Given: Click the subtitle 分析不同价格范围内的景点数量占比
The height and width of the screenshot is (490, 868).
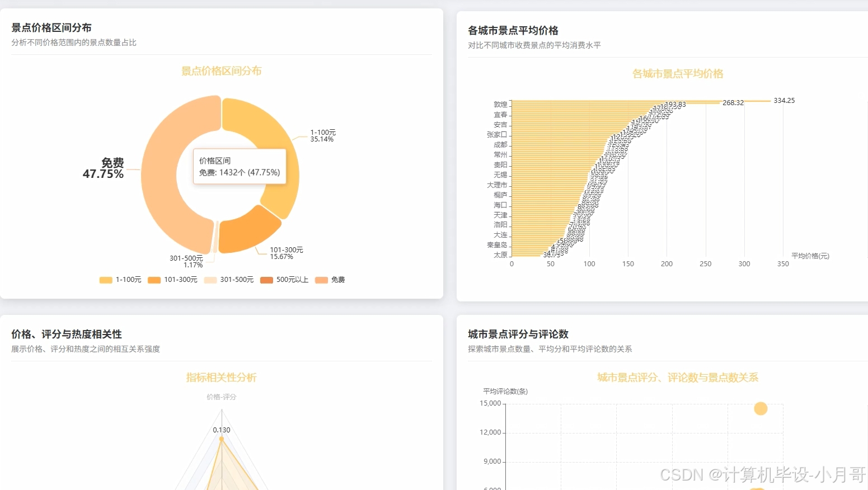Looking at the screenshot, I should [x=74, y=43].
